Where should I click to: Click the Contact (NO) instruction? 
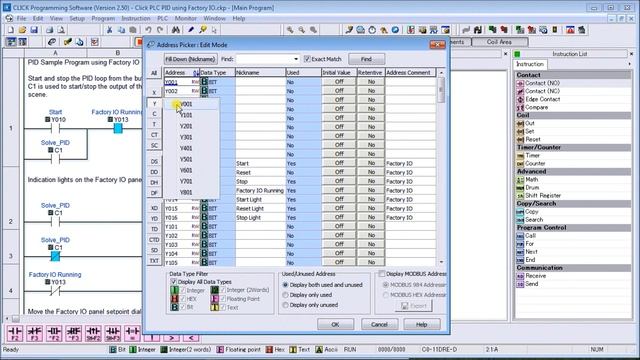[542, 83]
